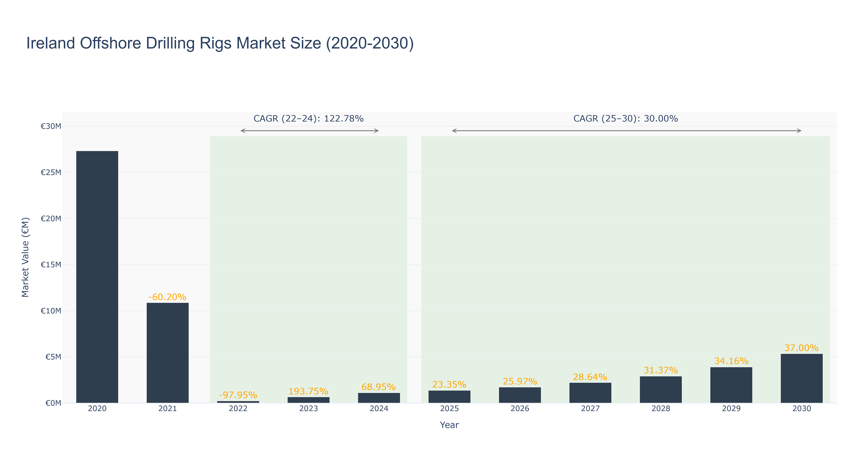868x465 pixels.
Task: Select the 2026 bar
Action: tap(520, 395)
